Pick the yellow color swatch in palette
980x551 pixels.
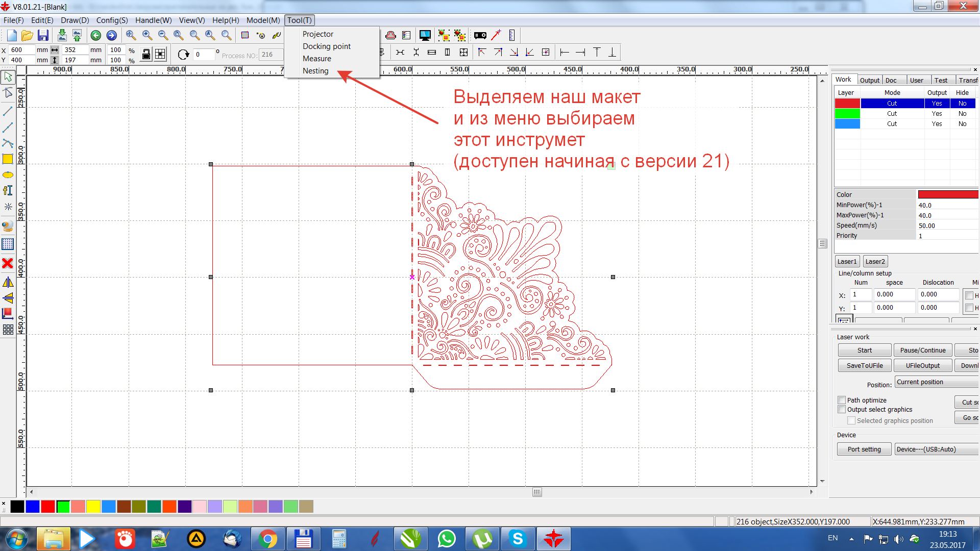93,506
